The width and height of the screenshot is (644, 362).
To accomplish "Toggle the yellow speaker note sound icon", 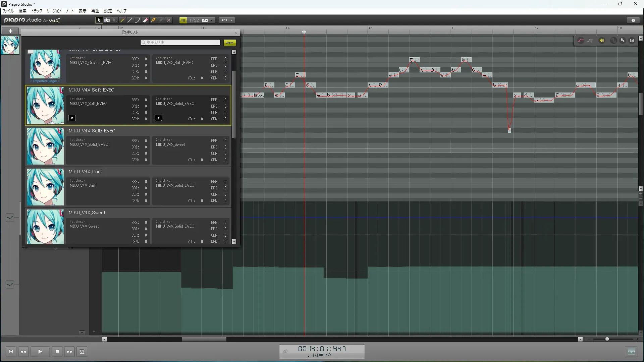I will coord(602,41).
